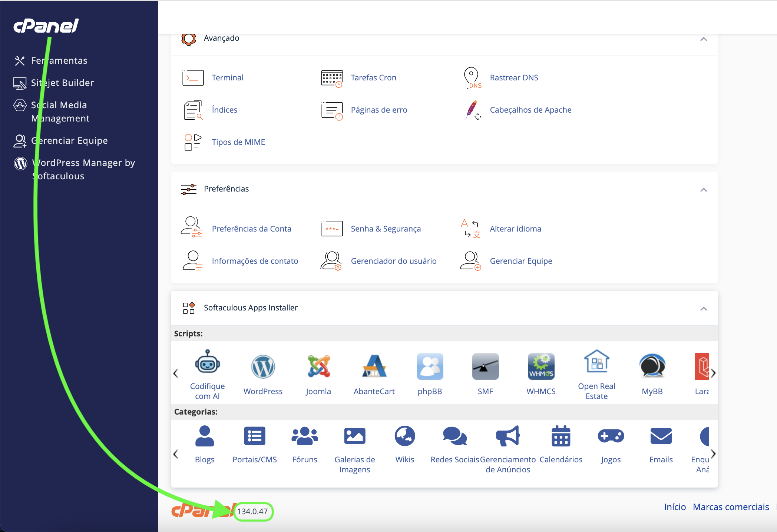Image resolution: width=777 pixels, height=532 pixels.
Task: Collapse the Avançado section
Action: (704, 39)
